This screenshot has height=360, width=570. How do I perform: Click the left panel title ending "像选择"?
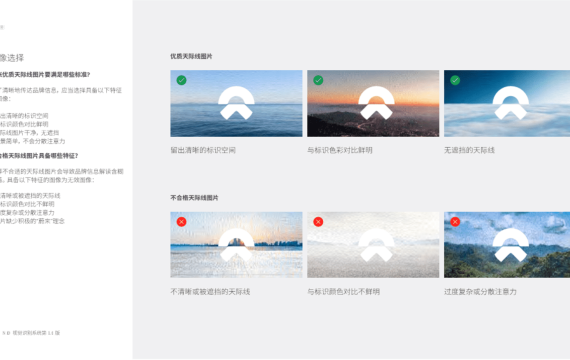12,58
